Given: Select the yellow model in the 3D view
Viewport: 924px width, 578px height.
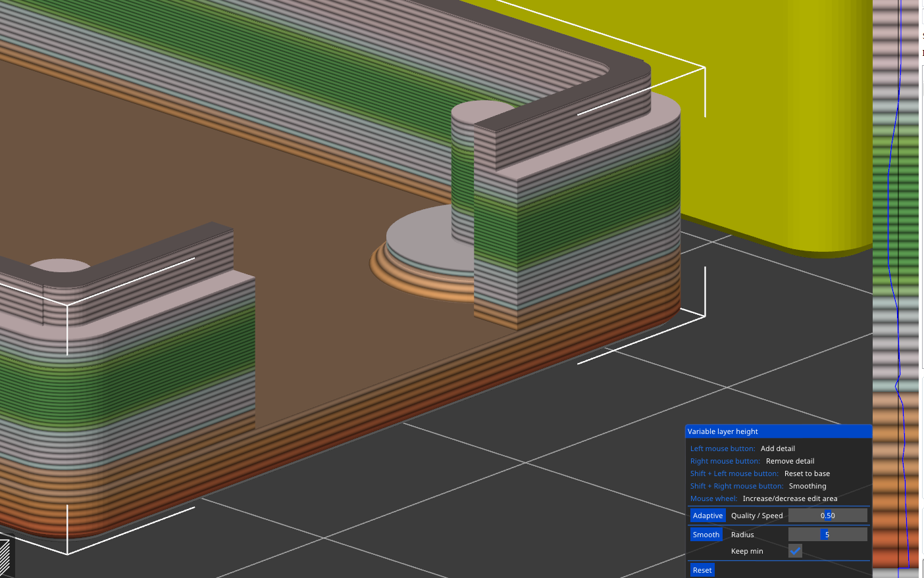Looking at the screenshot, I should click(777, 118).
